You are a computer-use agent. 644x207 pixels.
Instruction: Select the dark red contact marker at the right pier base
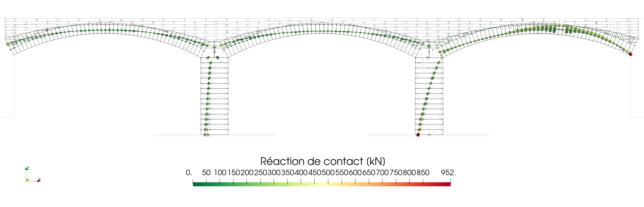click(x=418, y=135)
